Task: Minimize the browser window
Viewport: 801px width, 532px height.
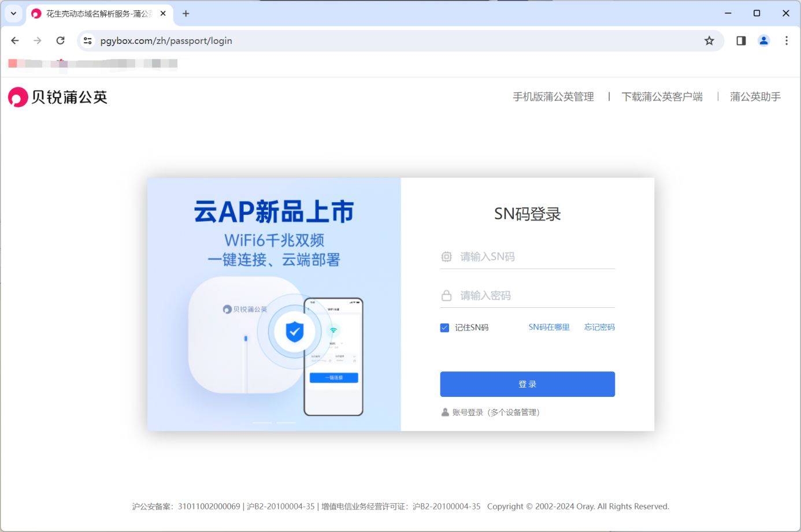Action: coord(728,13)
